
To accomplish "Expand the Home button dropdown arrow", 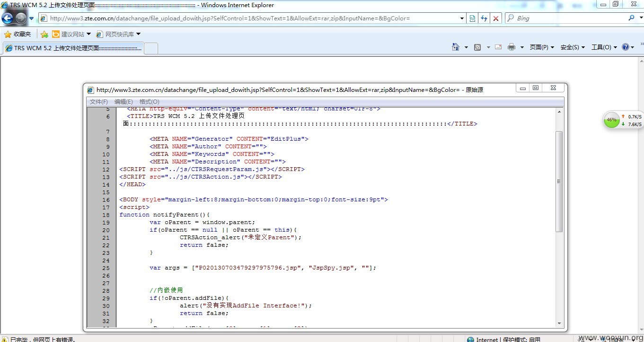I will (x=466, y=47).
